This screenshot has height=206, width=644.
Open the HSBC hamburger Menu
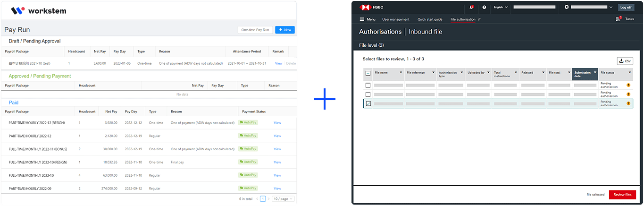pyautogui.click(x=368, y=19)
